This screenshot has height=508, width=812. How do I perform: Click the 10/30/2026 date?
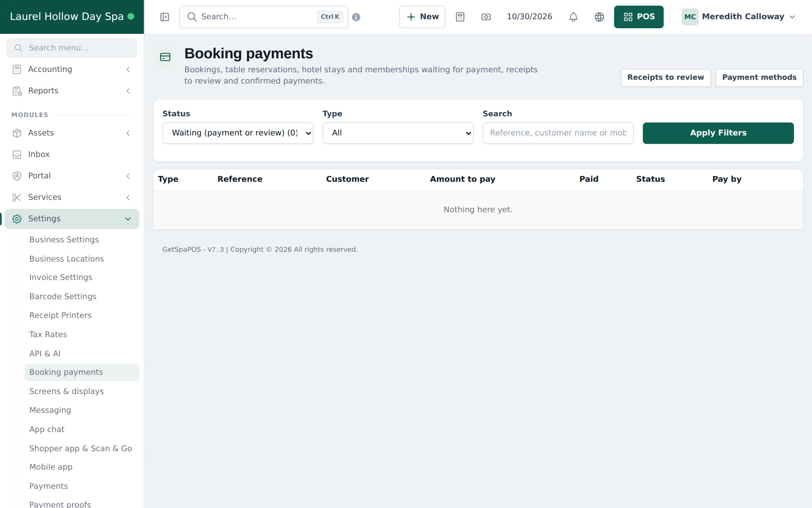529,17
